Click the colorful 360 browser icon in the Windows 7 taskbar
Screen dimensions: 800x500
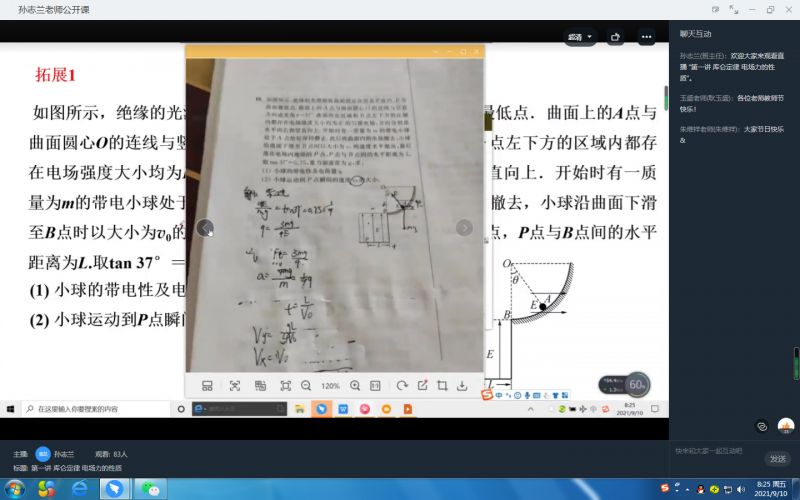point(46,489)
